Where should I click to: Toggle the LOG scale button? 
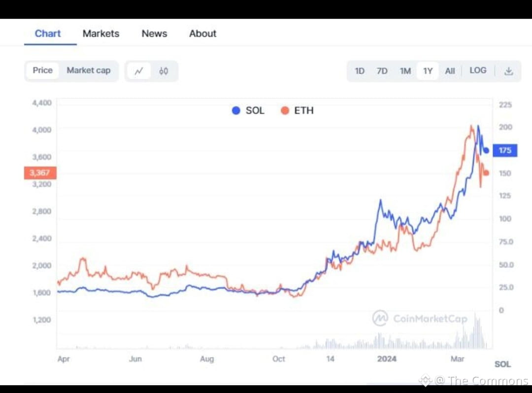[478, 71]
